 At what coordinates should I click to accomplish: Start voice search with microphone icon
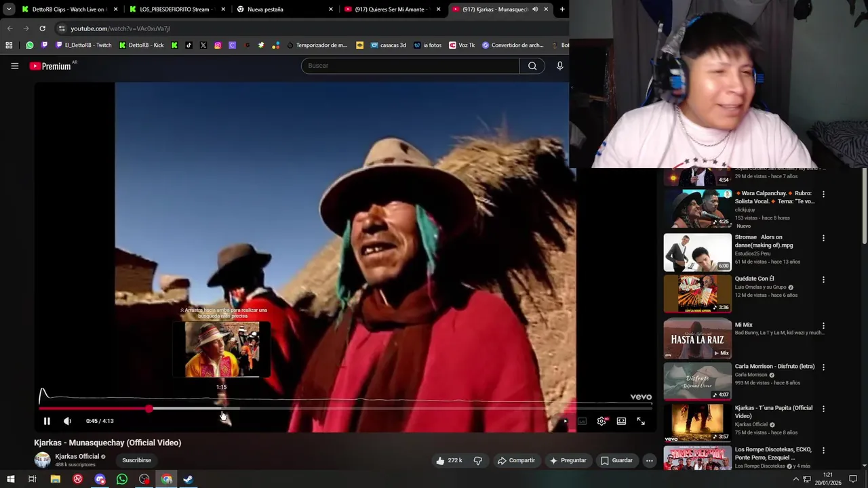[x=559, y=66]
